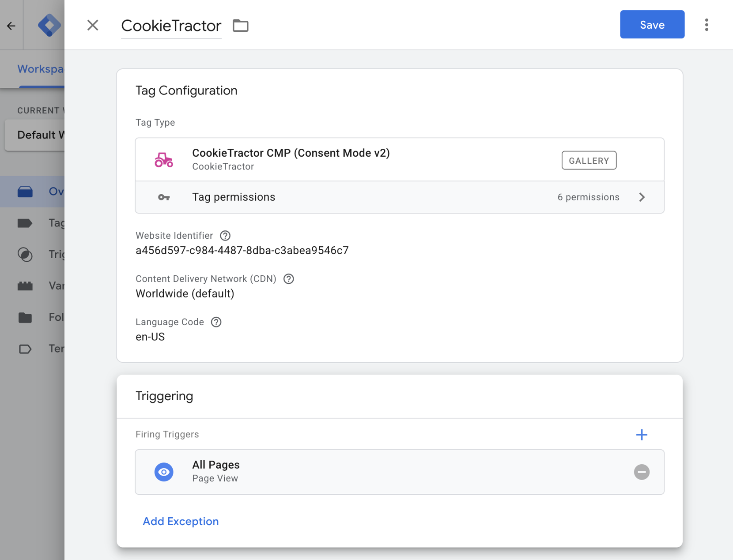Rename the tag title CookieTractor

pos(171,26)
